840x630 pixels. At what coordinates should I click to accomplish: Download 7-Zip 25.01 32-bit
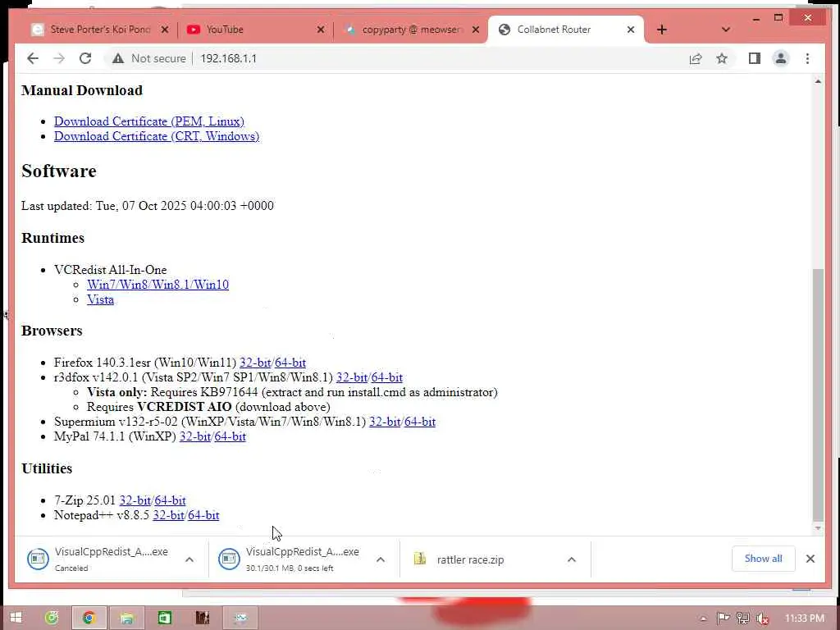coord(135,500)
